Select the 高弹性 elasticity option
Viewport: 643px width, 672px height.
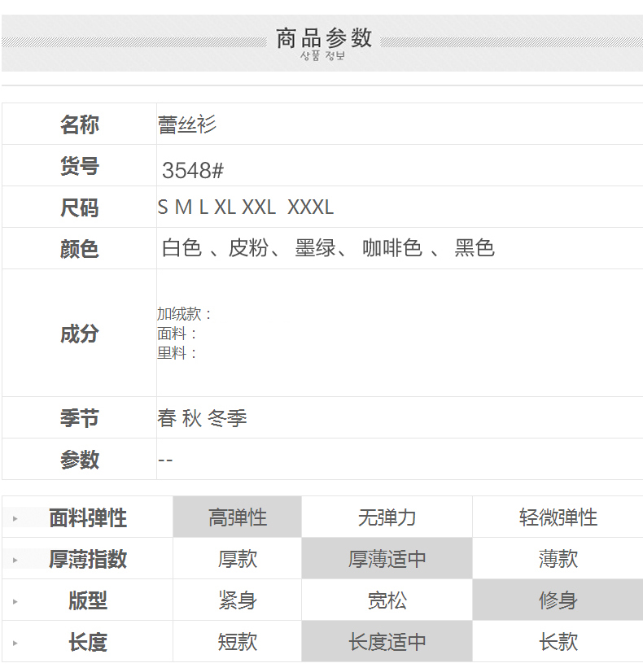237,517
